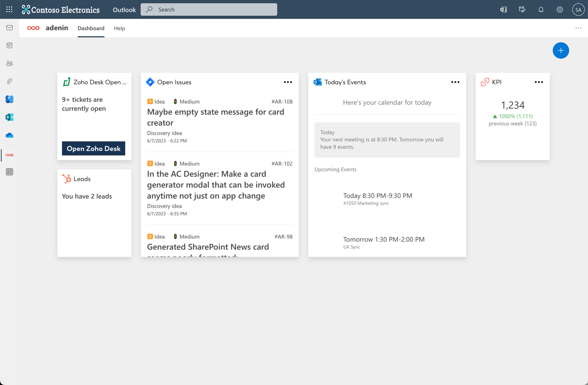Click 'Here's your calendar for today' text
The height and width of the screenshot is (385, 588).
[x=387, y=102]
